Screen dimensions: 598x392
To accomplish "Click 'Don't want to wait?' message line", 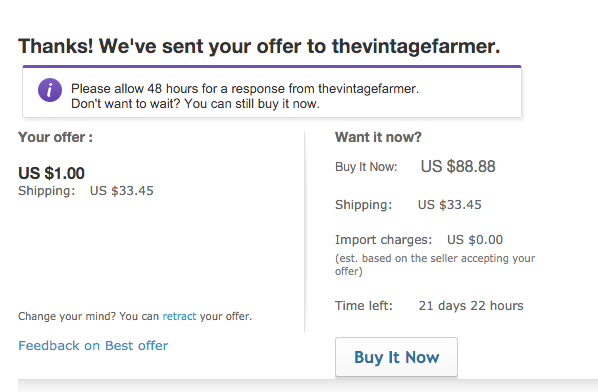I will [195, 104].
